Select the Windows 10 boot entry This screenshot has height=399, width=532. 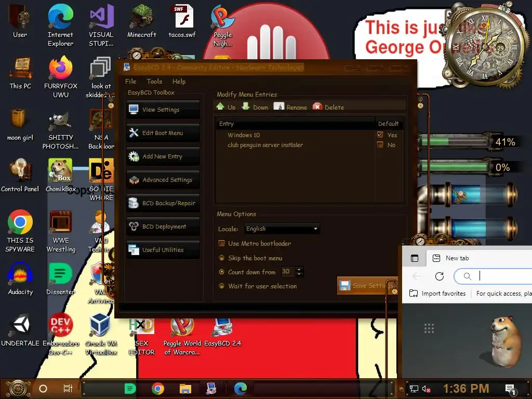coord(244,135)
